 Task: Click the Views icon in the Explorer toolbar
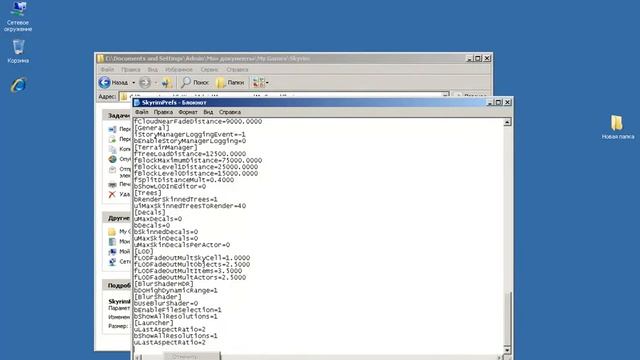tap(258, 82)
